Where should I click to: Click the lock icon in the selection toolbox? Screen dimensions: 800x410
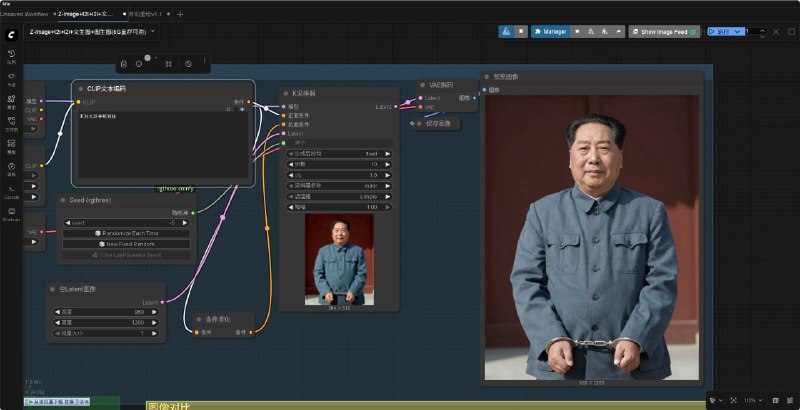tap(123, 64)
